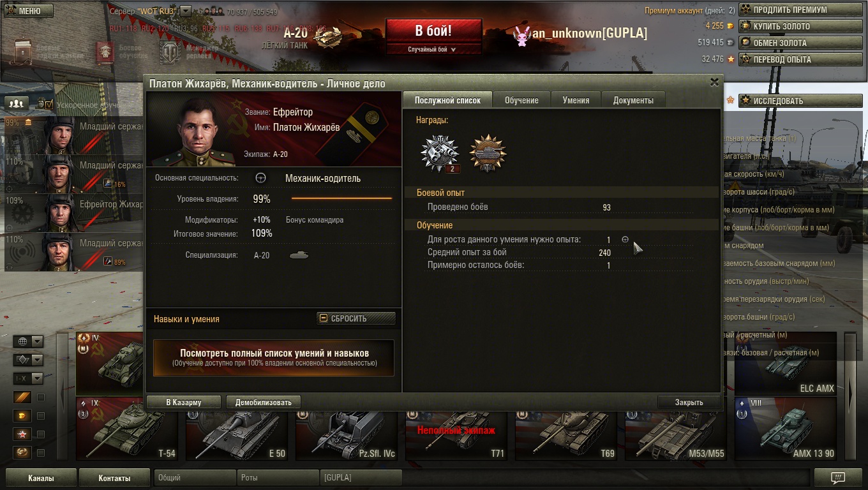Open the Менеджер реплеев icon

click(170, 52)
